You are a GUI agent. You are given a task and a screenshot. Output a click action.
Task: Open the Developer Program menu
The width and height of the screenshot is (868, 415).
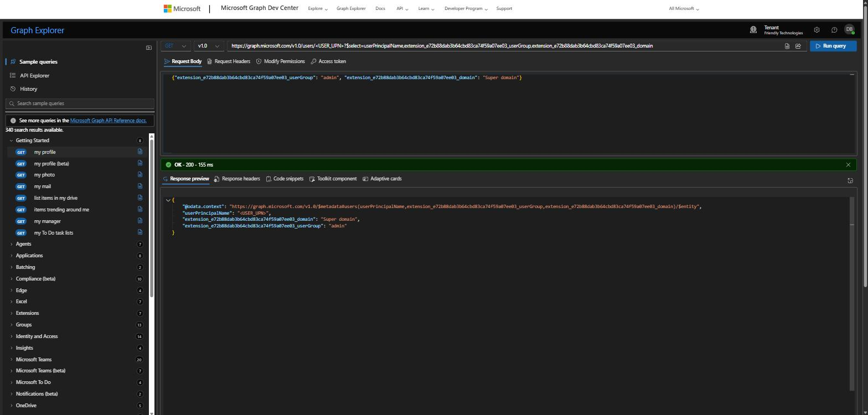(x=466, y=9)
